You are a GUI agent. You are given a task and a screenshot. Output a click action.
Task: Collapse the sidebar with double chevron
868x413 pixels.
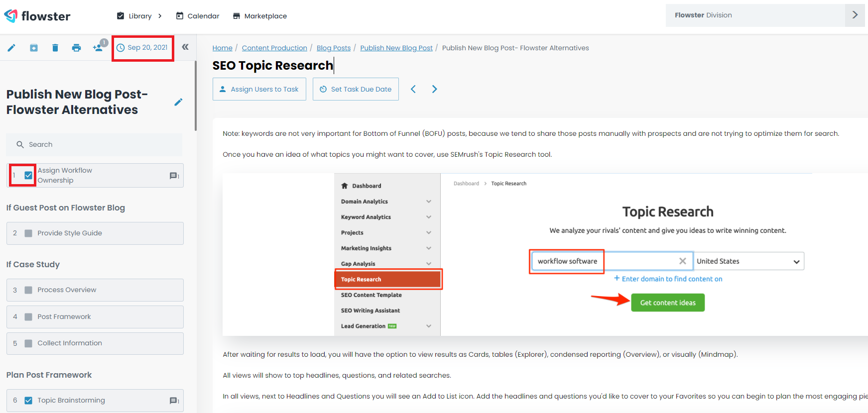pos(185,47)
